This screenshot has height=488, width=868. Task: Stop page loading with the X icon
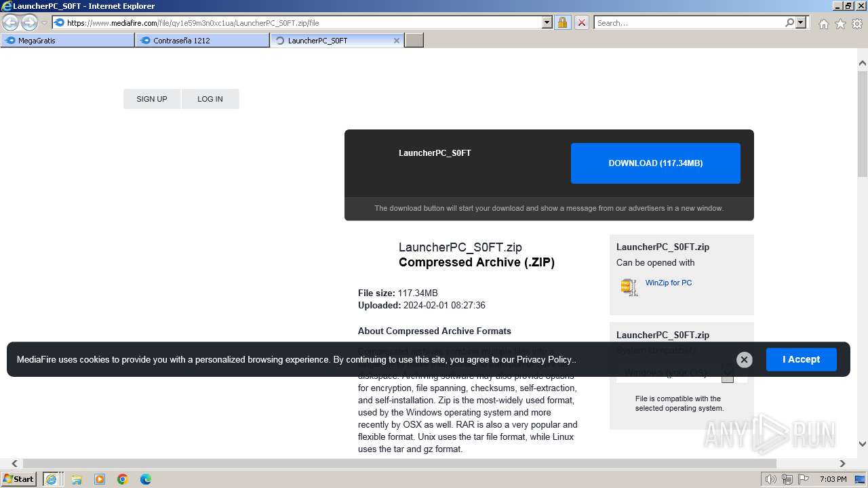[x=582, y=22]
